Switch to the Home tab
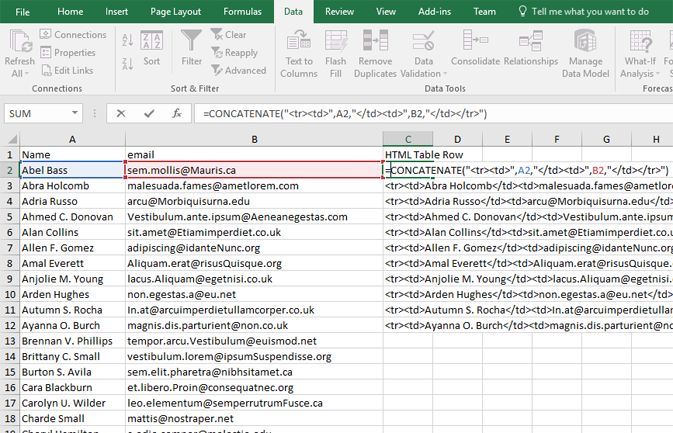The width and height of the screenshot is (673, 433). click(x=70, y=12)
